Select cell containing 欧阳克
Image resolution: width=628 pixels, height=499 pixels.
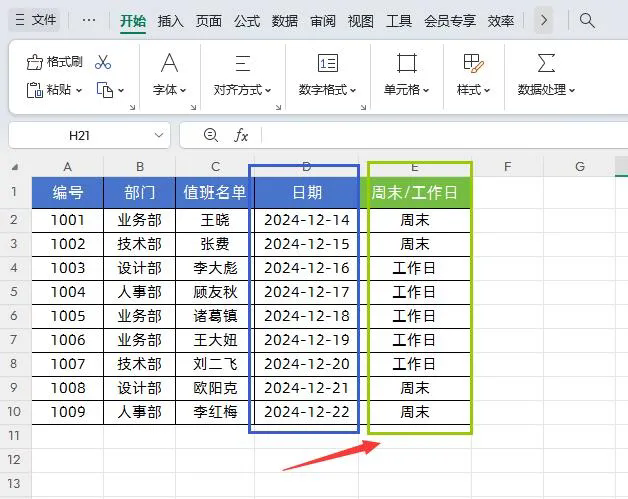click(215, 388)
